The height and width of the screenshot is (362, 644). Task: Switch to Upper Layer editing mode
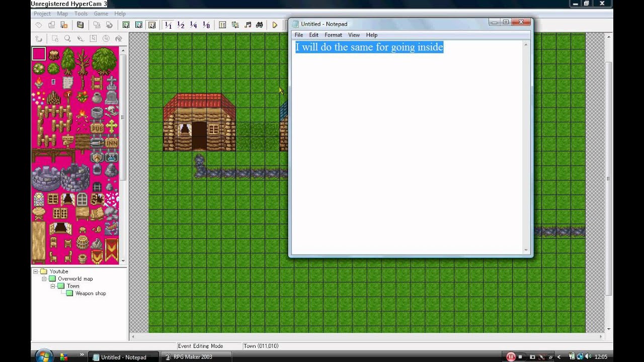click(139, 25)
